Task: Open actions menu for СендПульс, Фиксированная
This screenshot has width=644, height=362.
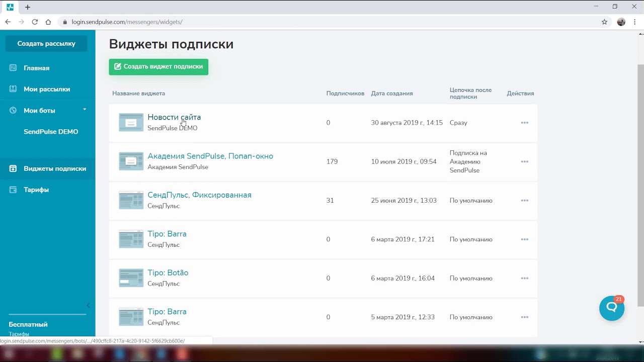Action: pos(525,200)
